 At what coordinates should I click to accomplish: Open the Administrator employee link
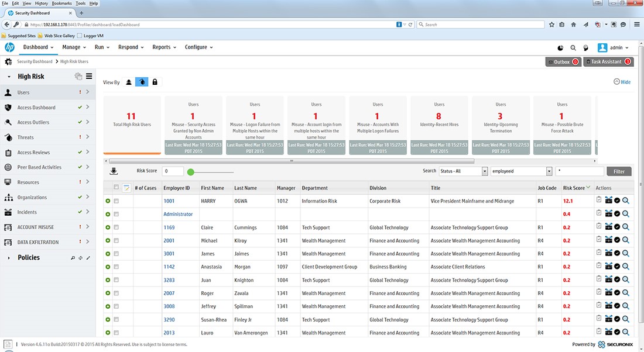click(x=178, y=214)
